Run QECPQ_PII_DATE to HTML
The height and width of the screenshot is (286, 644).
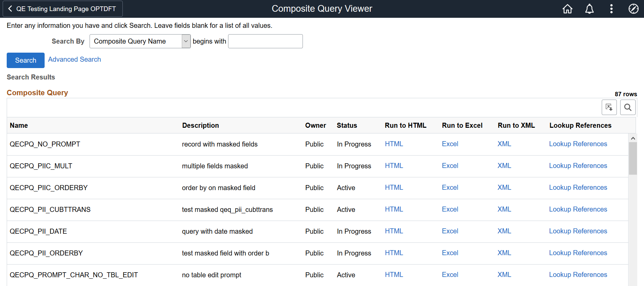tap(394, 231)
